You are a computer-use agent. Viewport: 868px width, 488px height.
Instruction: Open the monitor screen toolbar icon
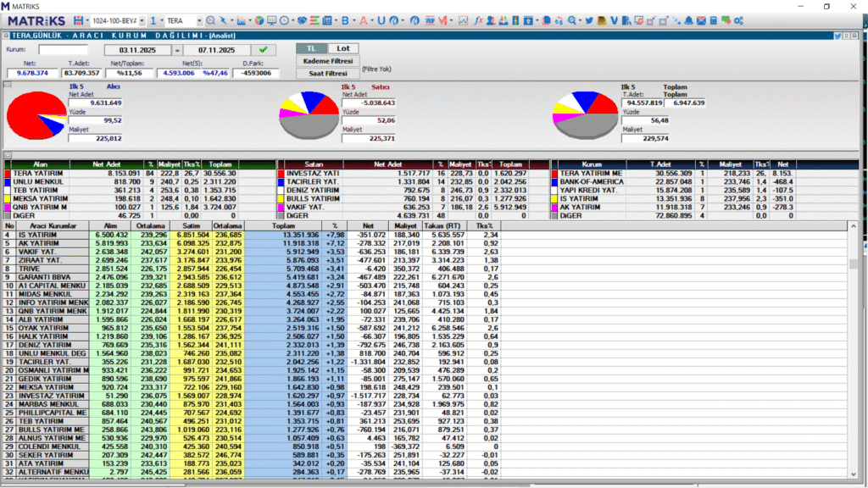(272, 20)
